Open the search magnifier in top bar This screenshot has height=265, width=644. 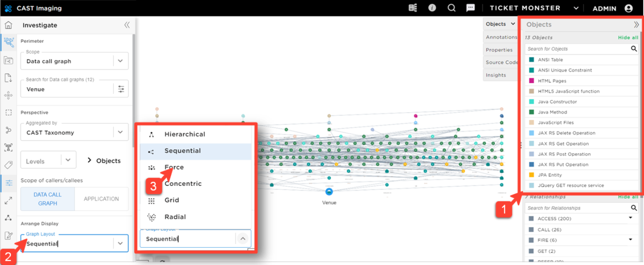tap(452, 8)
